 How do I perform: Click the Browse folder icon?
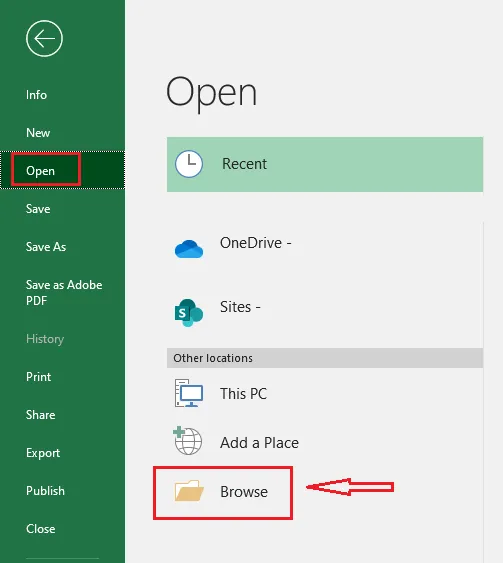tap(189, 490)
